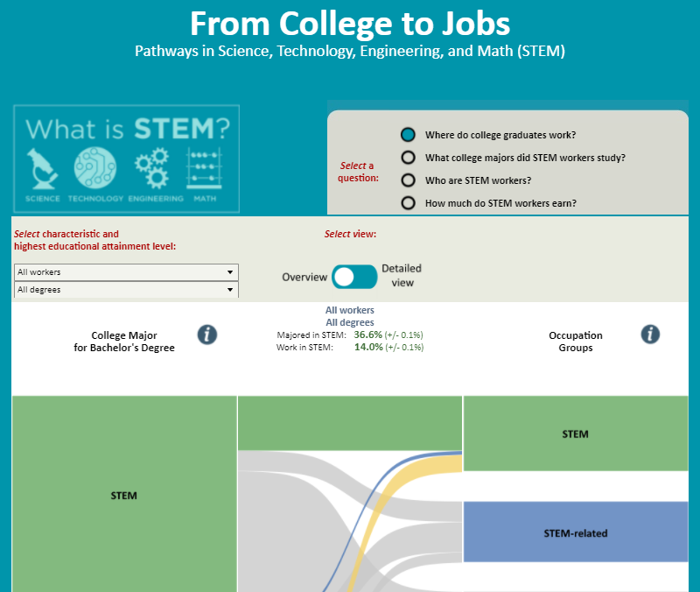Click the toggle switch knob
Screen dimensions: 700x592
pyautogui.click(x=346, y=276)
